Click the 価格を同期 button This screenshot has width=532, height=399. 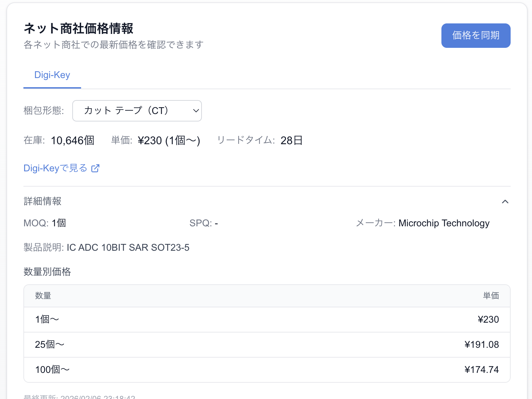click(x=476, y=36)
